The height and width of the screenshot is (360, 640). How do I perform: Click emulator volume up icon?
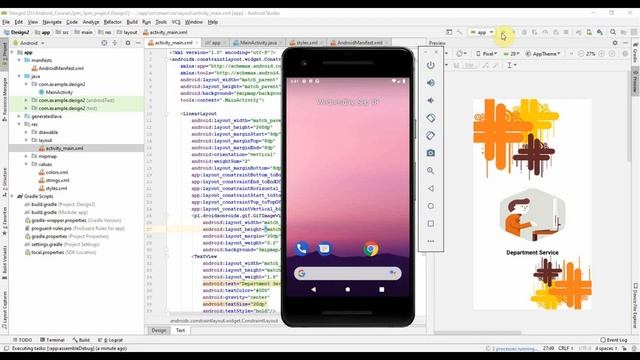(431, 83)
